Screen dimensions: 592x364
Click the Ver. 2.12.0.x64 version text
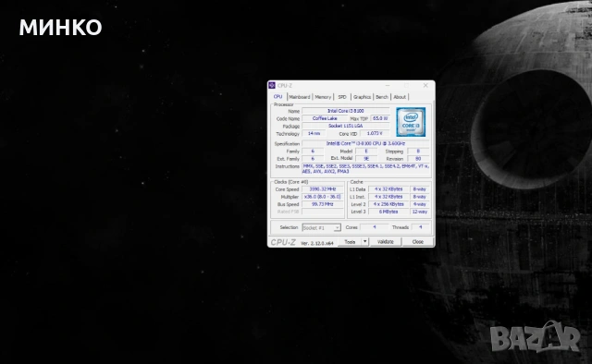316,243
